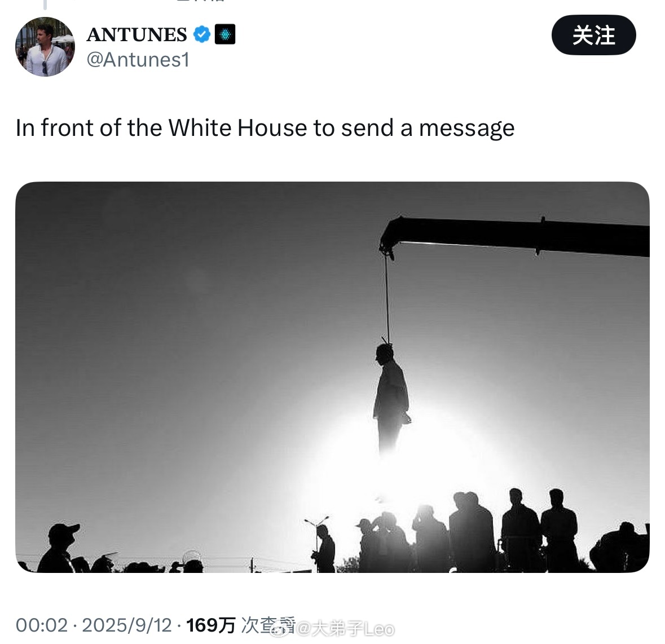Click the 00:02 post time
665x644 pixels.
tap(42, 625)
